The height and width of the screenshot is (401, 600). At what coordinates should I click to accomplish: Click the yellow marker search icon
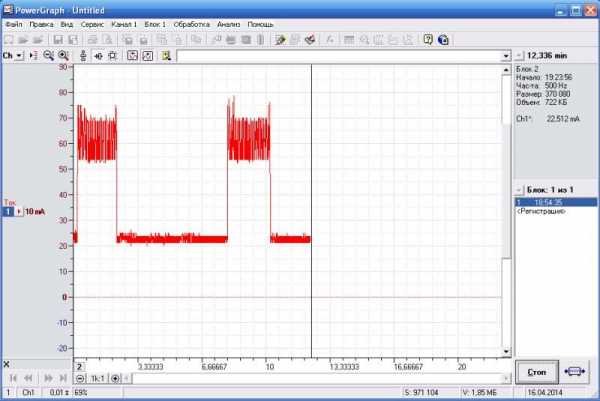166,56
